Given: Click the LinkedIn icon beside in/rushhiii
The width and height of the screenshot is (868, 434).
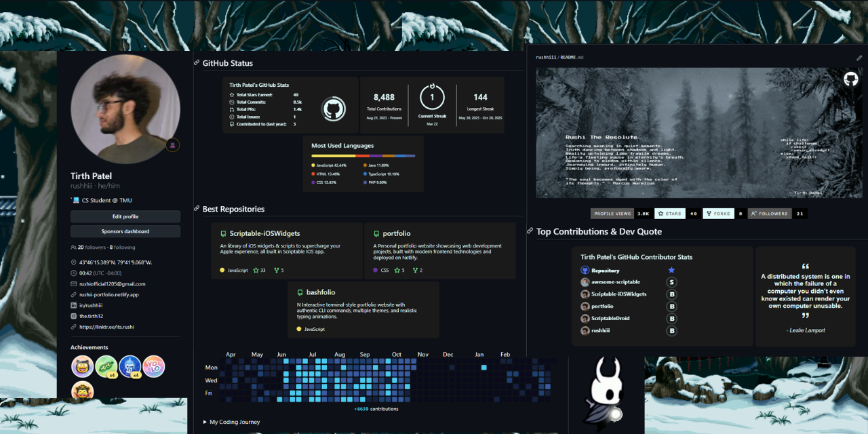Looking at the screenshot, I should pos(74,305).
